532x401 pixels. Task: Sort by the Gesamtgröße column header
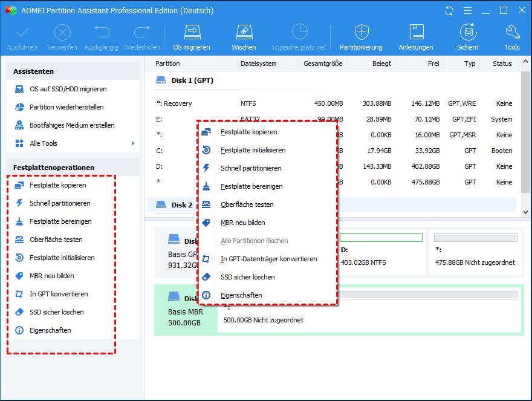[323, 64]
